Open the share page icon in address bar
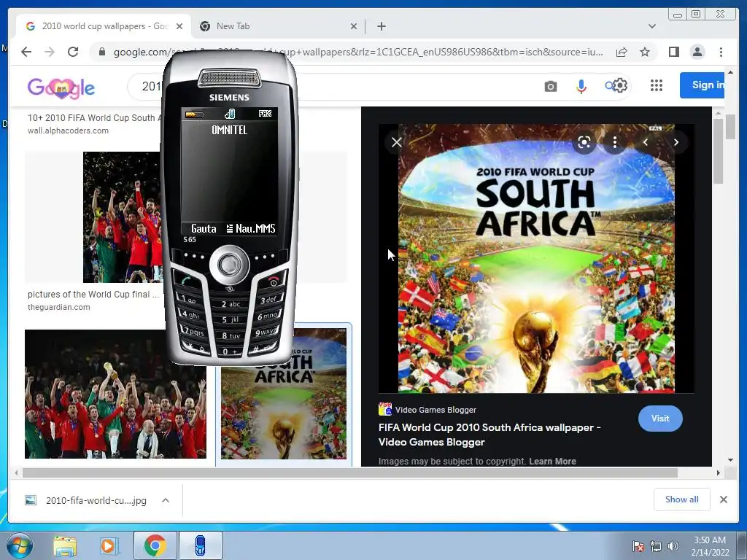747x560 pixels. [x=622, y=52]
